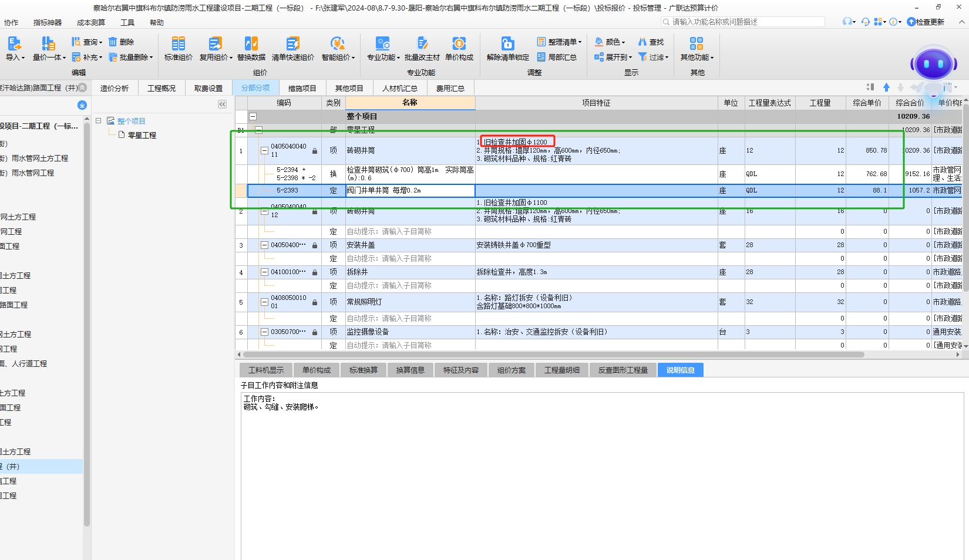Collapse row 6 监控摄像设备 item
Viewport: 969px width, 560px height.
[x=264, y=332]
